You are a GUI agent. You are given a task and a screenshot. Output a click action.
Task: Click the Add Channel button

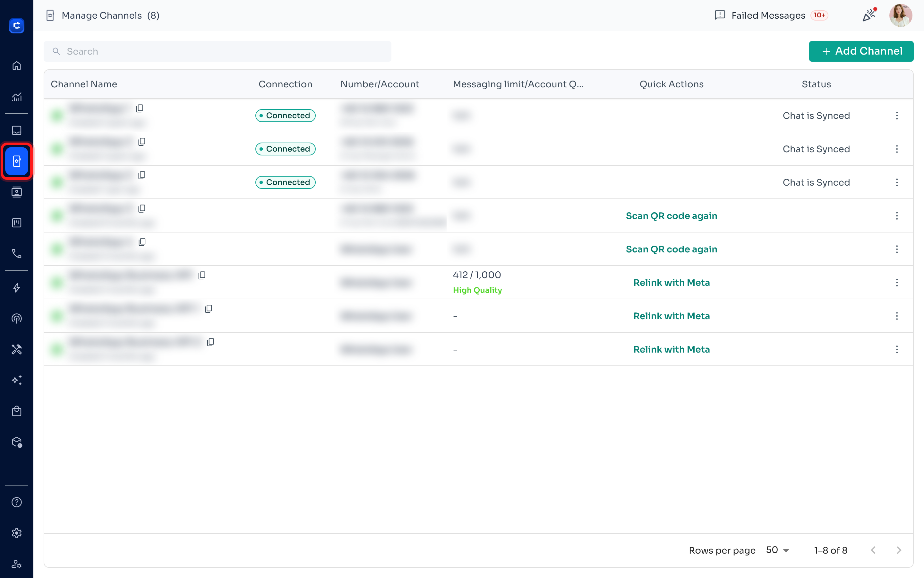click(861, 51)
